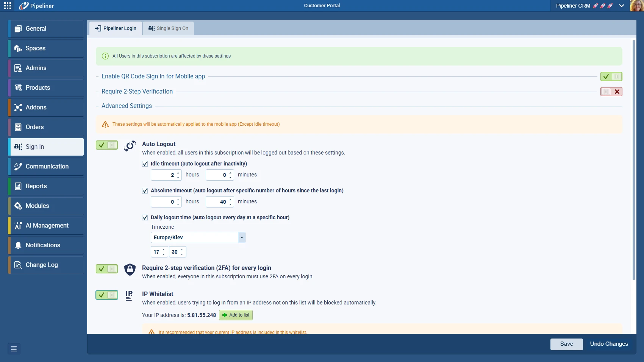The height and width of the screenshot is (362, 644).
Task: Click the Admins sidebar icon
Action: coord(18,68)
